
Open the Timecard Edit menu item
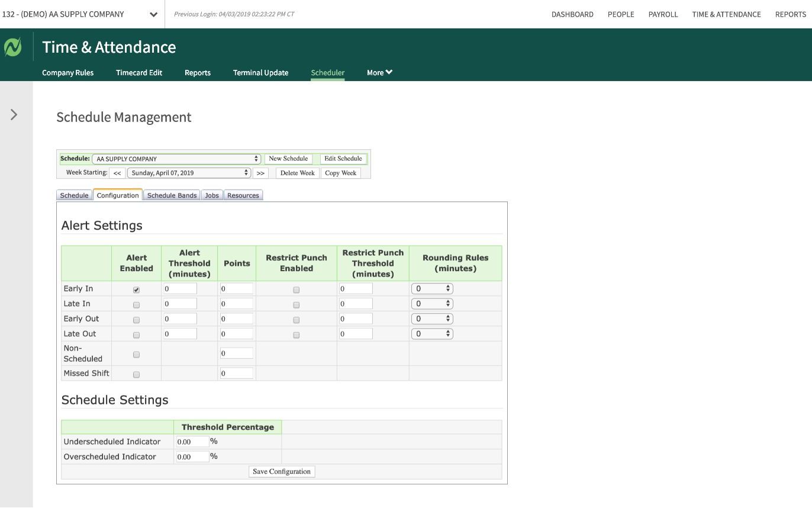coord(139,73)
